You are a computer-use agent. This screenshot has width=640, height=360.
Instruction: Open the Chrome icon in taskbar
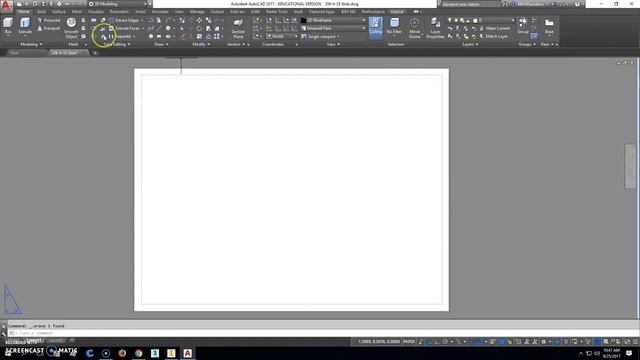(x=139, y=353)
